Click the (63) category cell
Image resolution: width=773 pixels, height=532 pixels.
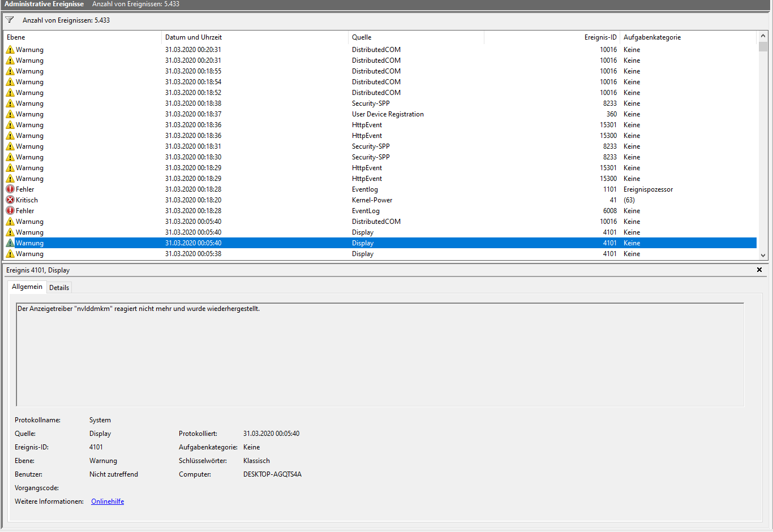tap(629, 200)
